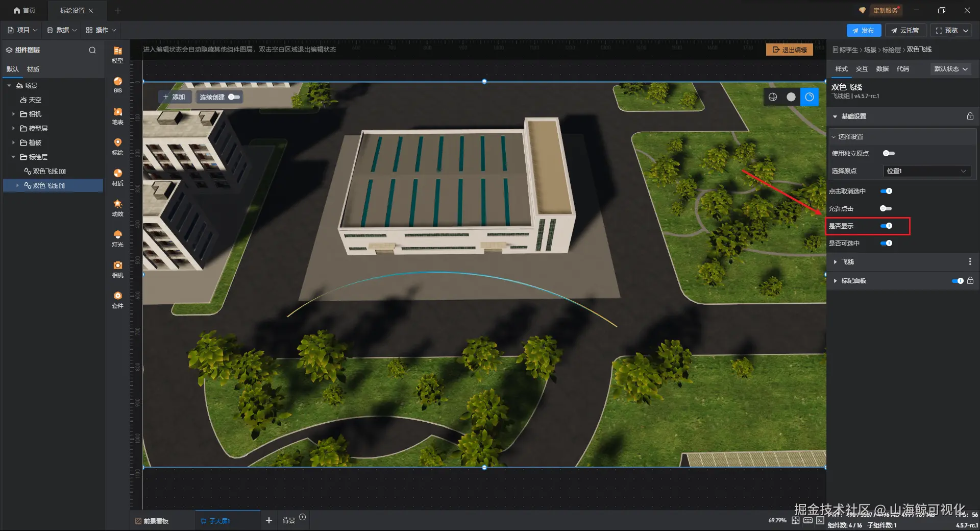Open the 套件 kit icon
Viewport: 980px width, 531px height.
[117, 300]
